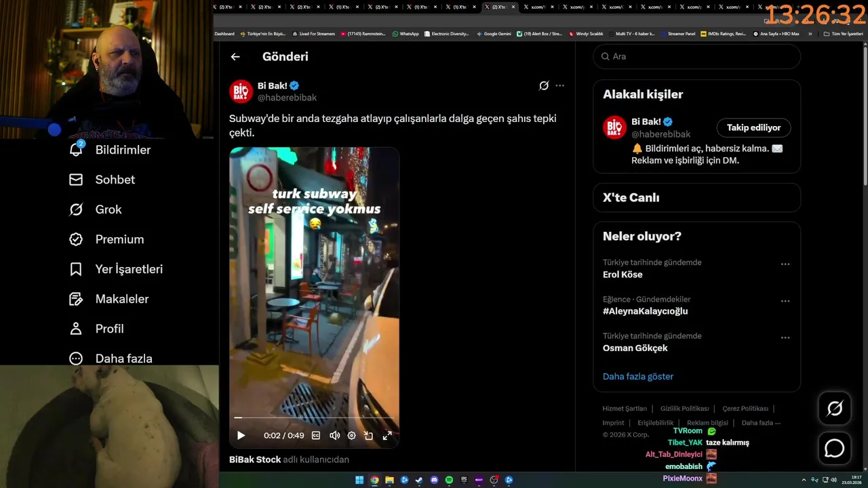Click BiBak Stock source link
Image resolution: width=868 pixels, height=488 pixels.
tap(255, 460)
